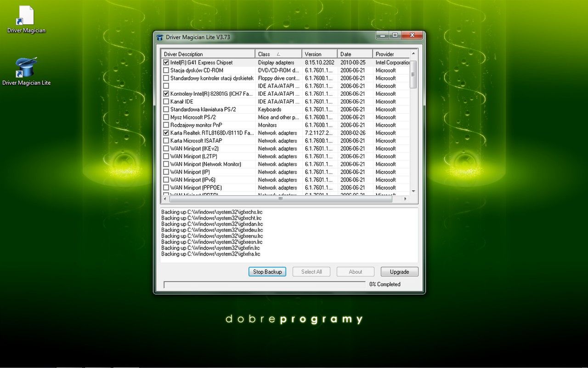Screen dimensions: 588x368
Task: Click the Driver Magician Lite title bar icon
Action: pos(160,37)
